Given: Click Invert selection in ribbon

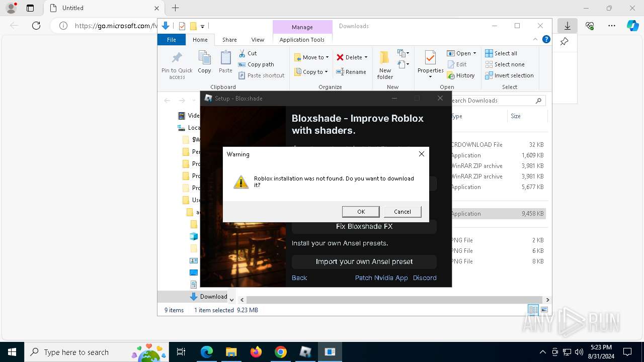Looking at the screenshot, I should tap(509, 75).
